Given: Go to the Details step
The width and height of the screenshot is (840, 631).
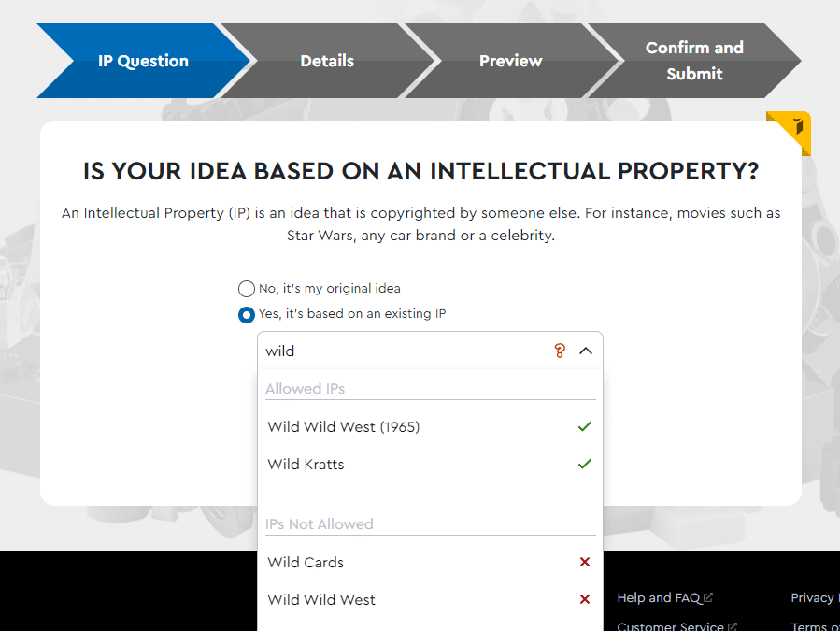Looking at the screenshot, I should pos(327,61).
